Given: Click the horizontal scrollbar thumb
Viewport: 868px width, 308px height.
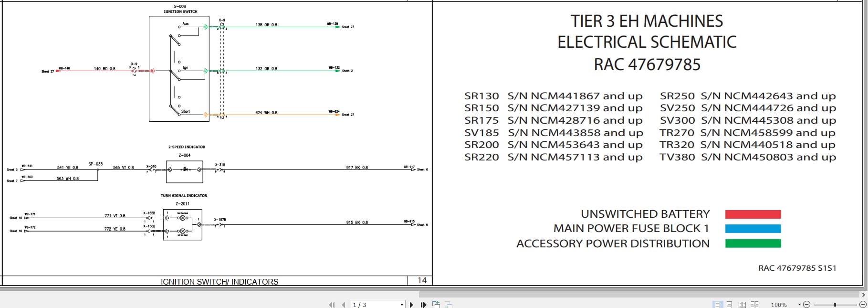Looking at the screenshot, I should click(639, 295).
